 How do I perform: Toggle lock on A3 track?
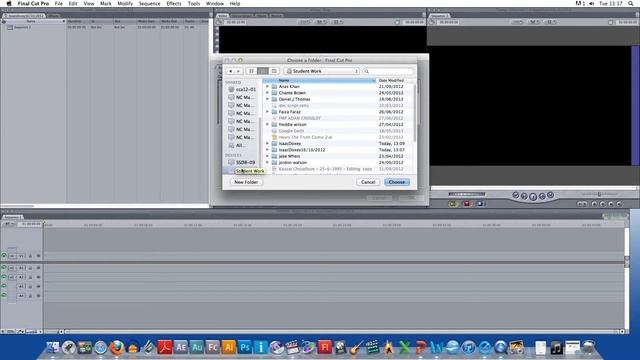[x=30, y=287]
